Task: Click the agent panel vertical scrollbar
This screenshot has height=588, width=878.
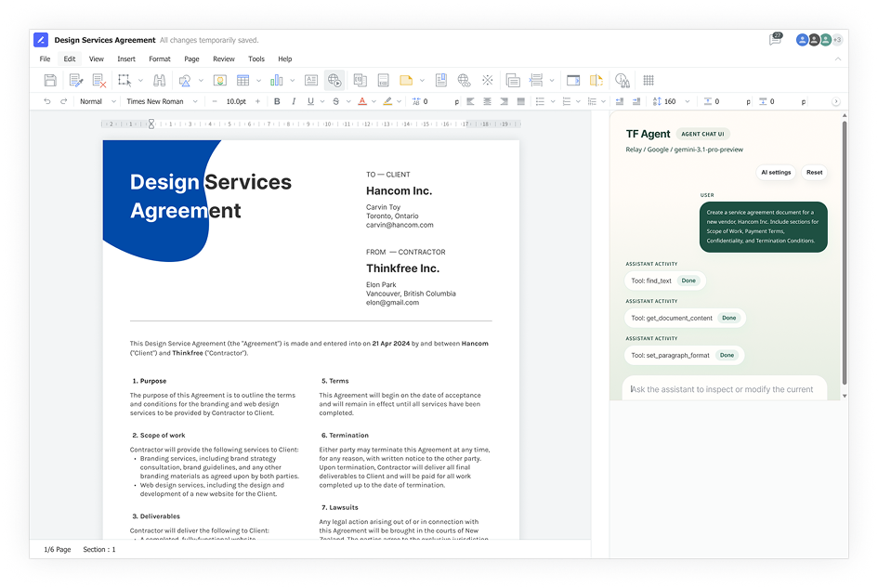Action: coord(845,252)
